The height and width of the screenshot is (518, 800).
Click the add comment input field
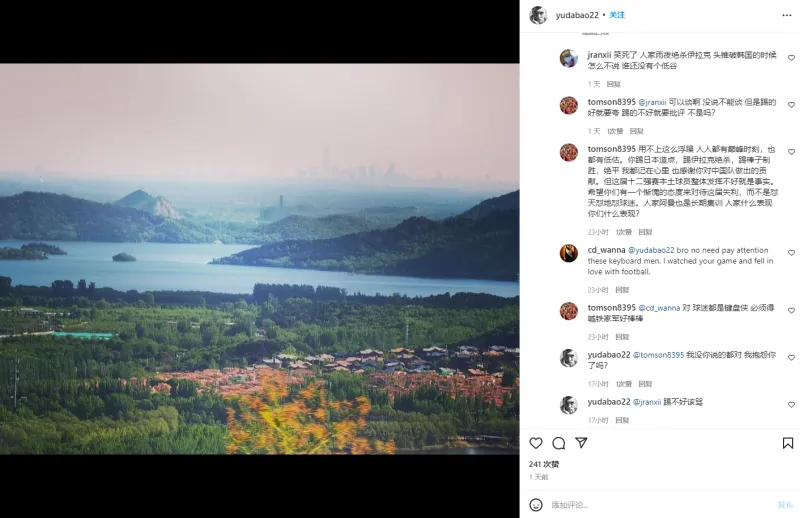tap(661, 505)
